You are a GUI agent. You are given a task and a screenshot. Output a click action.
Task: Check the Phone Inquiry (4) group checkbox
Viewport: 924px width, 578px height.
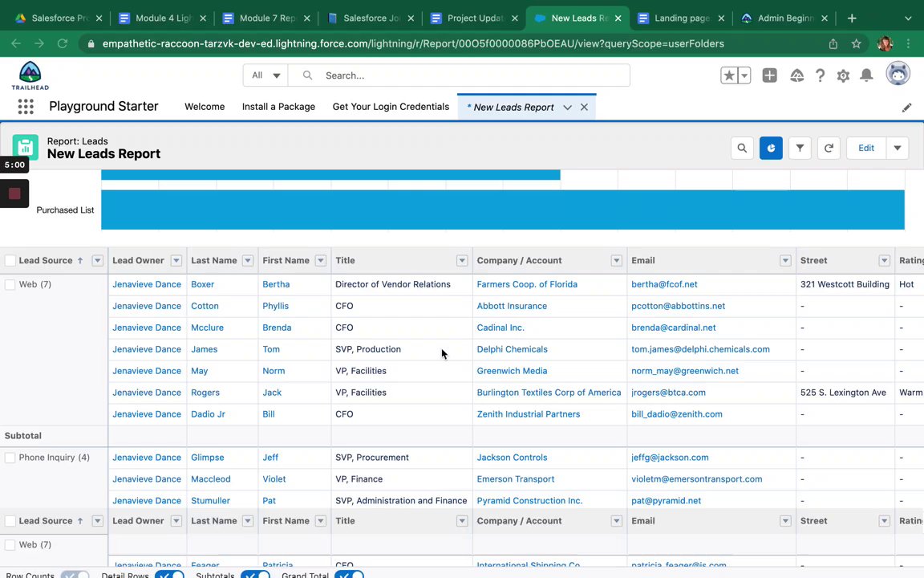[x=10, y=458]
